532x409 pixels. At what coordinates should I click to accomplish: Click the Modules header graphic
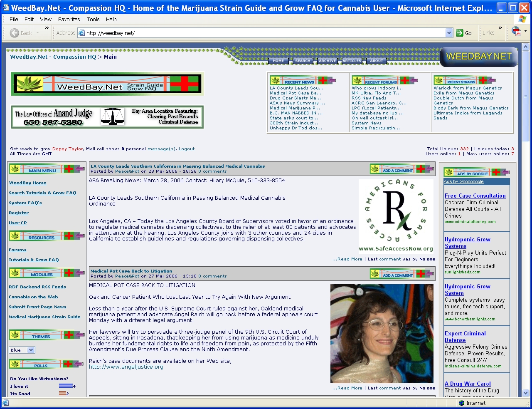click(47, 273)
